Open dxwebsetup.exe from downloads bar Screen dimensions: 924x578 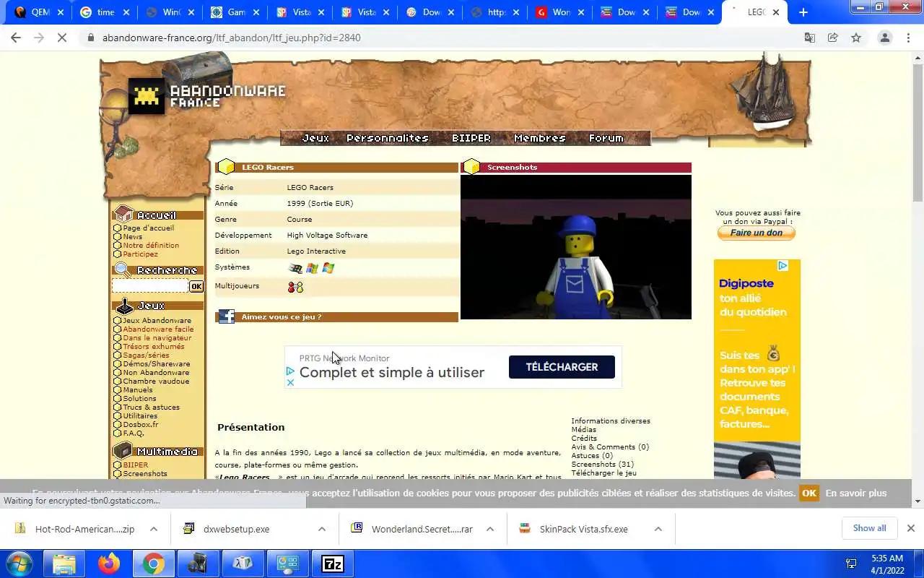(236, 529)
